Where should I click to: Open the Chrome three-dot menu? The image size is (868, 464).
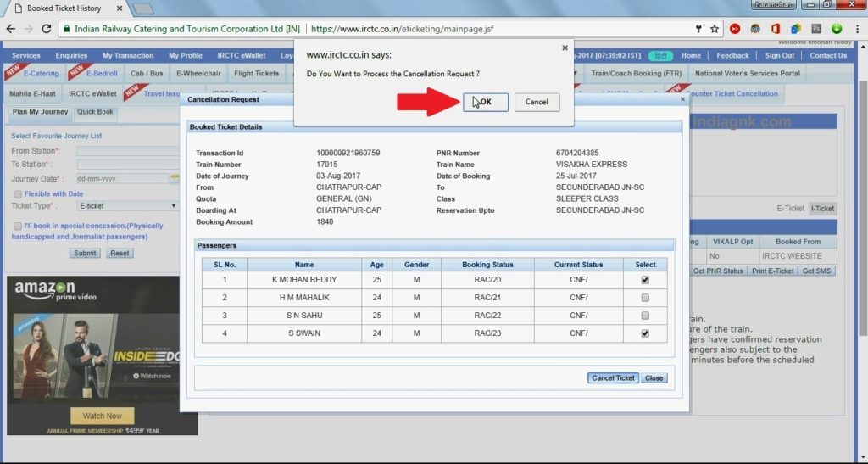coord(857,29)
